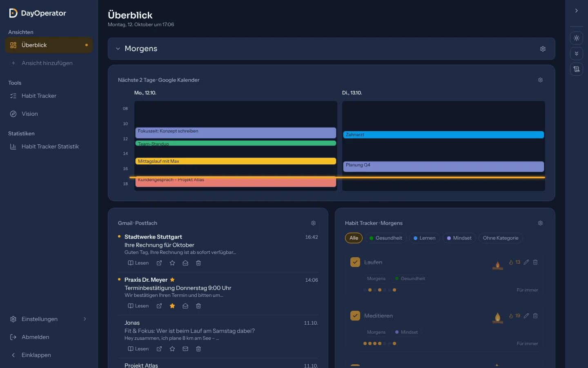Uncheck the Meditieren habit checkbox
The height and width of the screenshot is (368, 588).
pyautogui.click(x=355, y=316)
